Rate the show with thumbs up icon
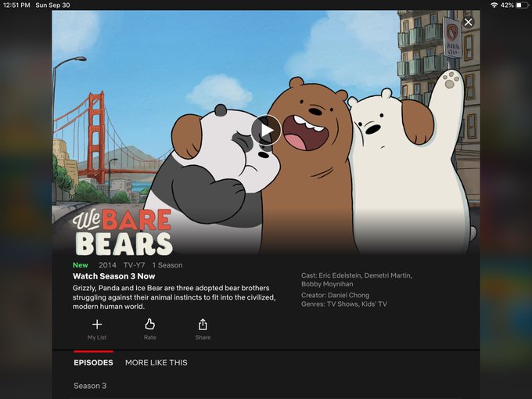This screenshot has width=532, height=399. click(x=150, y=329)
